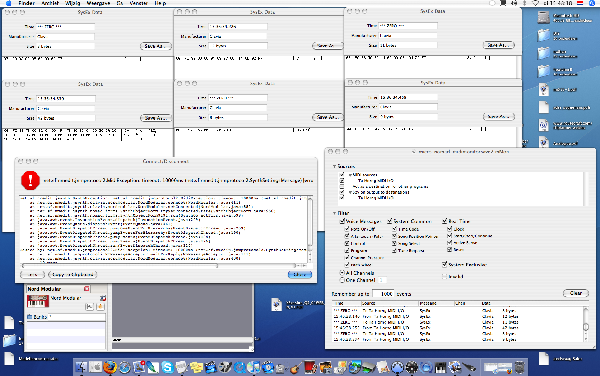Image resolution: width=600 pixels, height=376 pixels.
Task: Click grey Apple logo icon in Dock
Action: [x=96, y=367]
